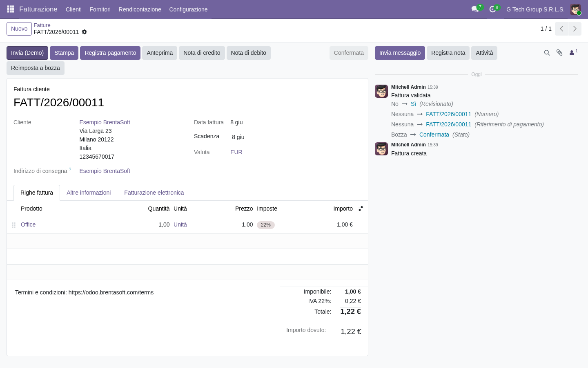Grab the drag handle on the Office row
The image size is (588, 368).
13,225
